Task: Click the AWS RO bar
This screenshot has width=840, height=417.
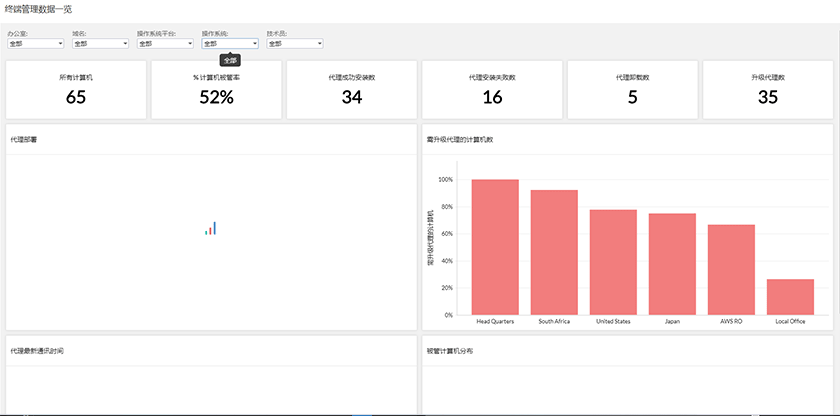Action: 731,270
